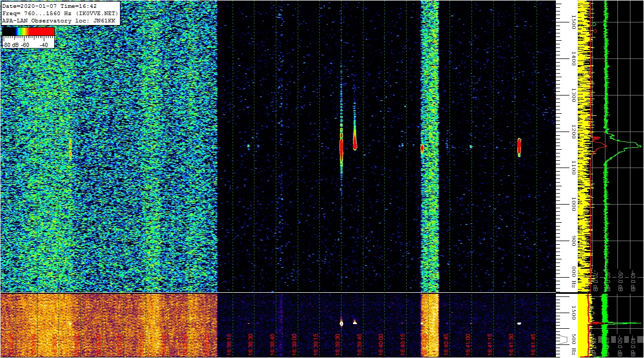Click the 16:41:00 time marker
This screenshot has width=644, height=358.
point(468,345)
